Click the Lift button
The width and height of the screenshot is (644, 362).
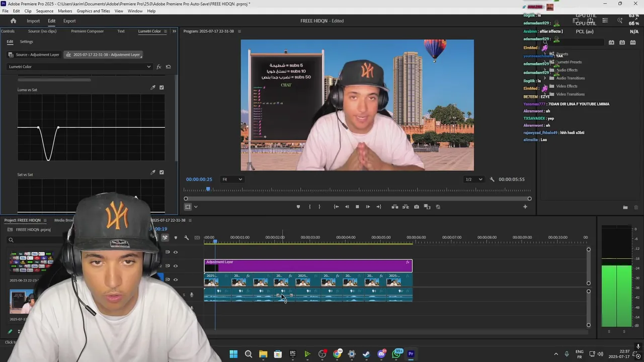point(395,207)
